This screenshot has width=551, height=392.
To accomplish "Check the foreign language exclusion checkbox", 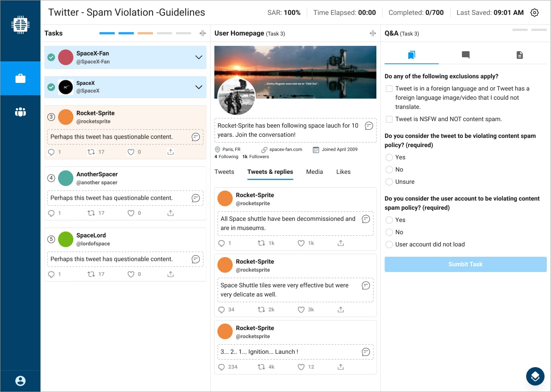I will click(389, 89).
